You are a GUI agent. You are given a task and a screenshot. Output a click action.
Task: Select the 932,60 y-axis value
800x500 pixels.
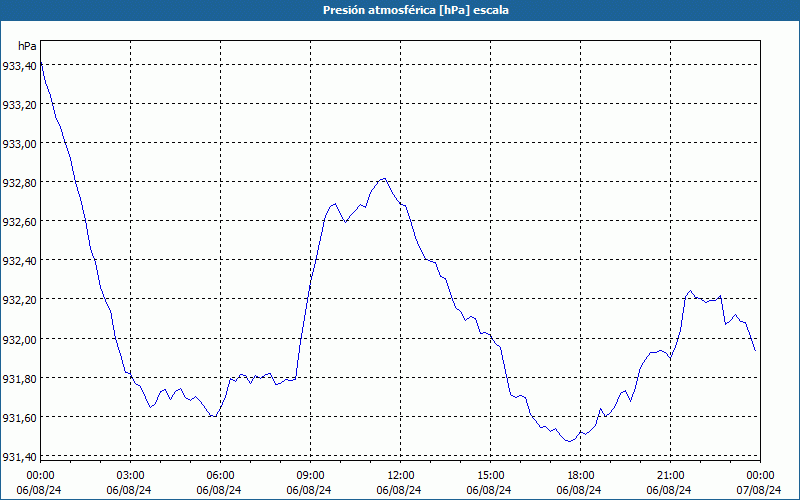tap(19, 222)
